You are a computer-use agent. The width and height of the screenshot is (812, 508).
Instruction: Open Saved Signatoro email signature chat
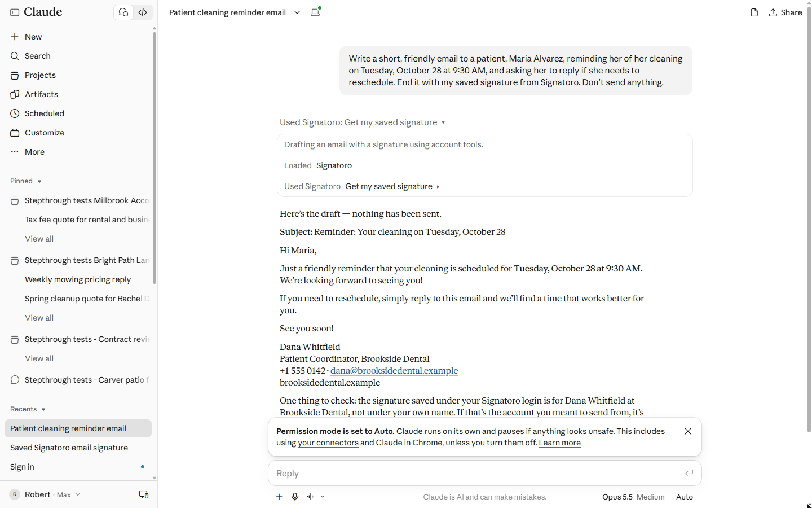coord(78,448)
